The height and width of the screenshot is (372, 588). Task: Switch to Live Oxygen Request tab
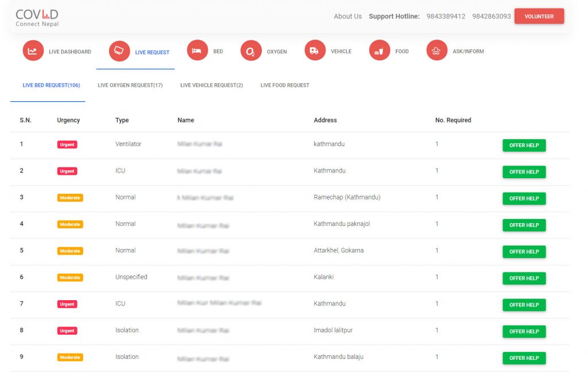coord(130,85)
